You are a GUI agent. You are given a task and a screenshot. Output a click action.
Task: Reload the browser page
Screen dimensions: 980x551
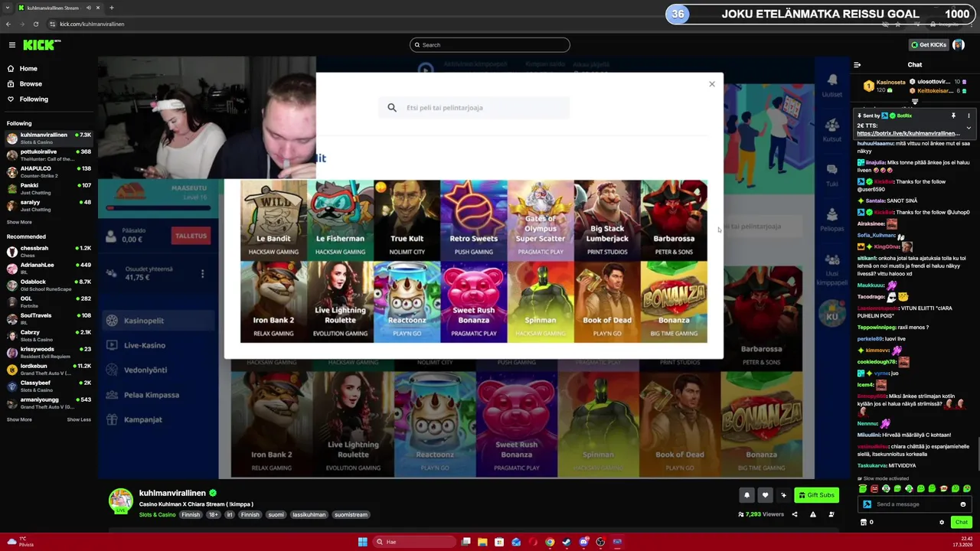coord(35,24)
